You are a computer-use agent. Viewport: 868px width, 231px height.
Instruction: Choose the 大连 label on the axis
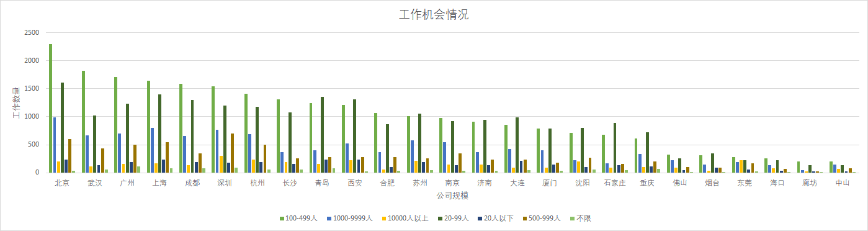517,183
